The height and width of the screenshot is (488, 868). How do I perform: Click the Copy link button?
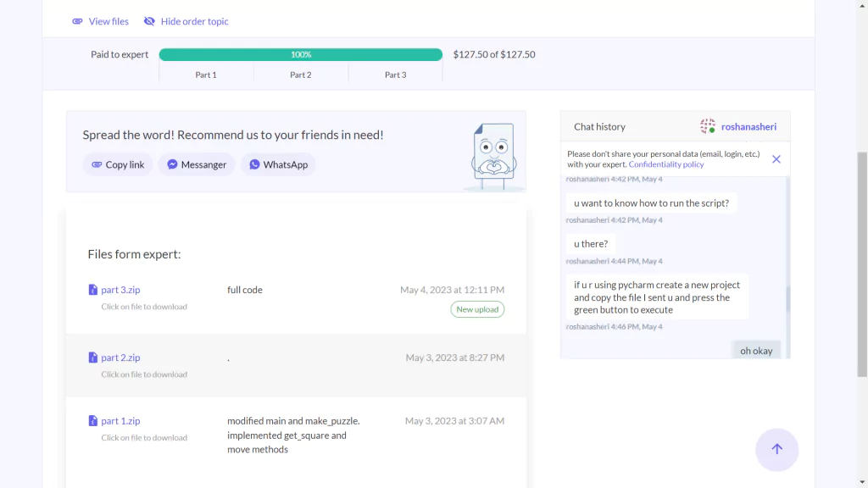(118, 164)
